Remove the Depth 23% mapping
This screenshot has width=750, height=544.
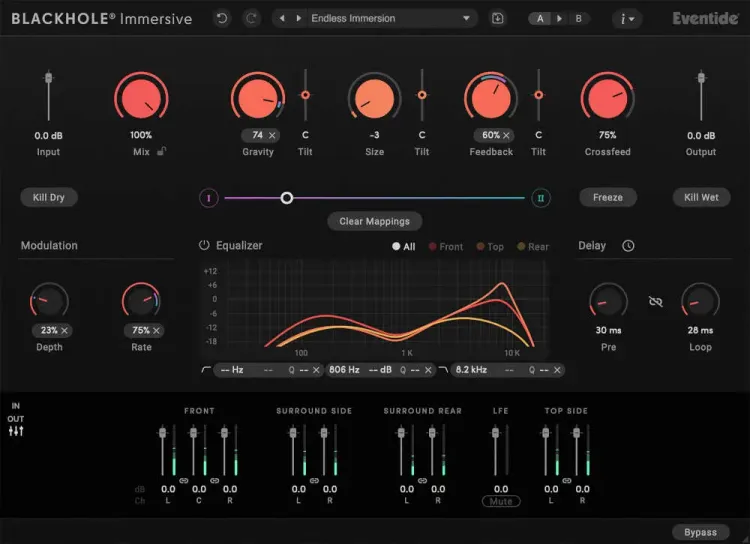(x=65, y=330)
